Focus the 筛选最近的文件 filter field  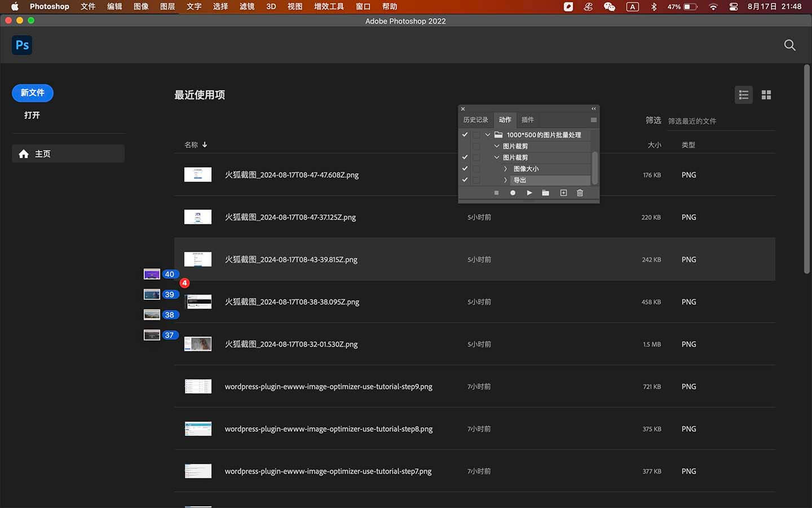pyautogui.click(x=721, y=121)
